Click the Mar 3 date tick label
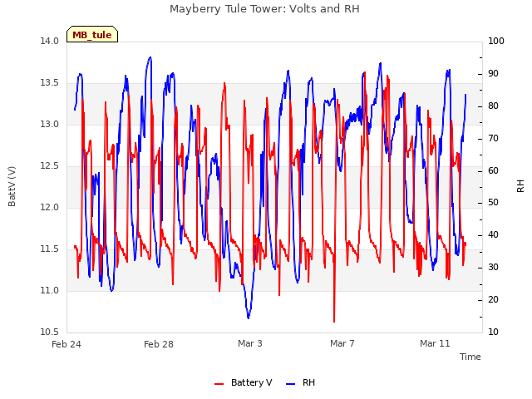 click(x=250, y=343)
